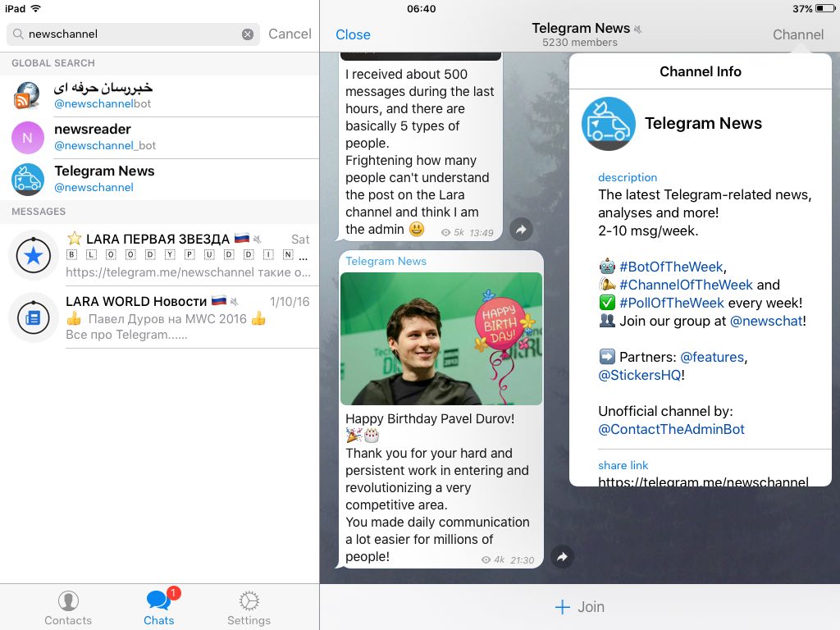
Task: Open the LARA WORLD Новости avatar
Action: [33, 318]
